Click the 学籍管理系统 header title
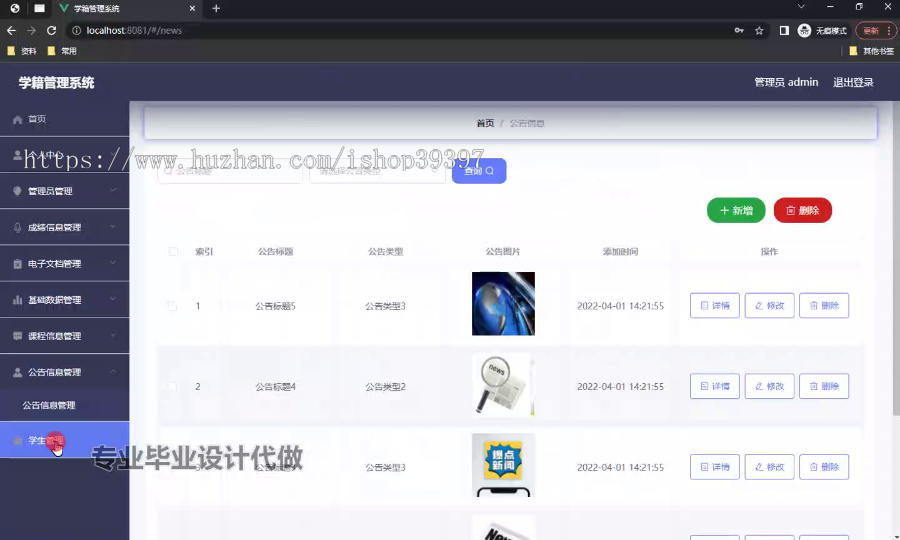This screenshot has height=540, width=900. point(56,83)
